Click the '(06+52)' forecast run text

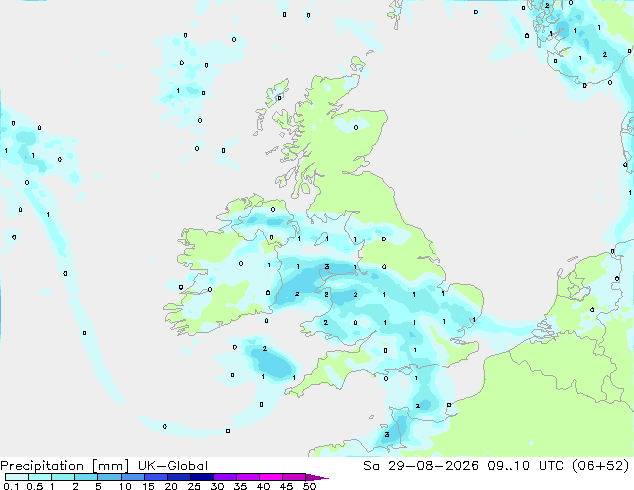coord(601,466)
